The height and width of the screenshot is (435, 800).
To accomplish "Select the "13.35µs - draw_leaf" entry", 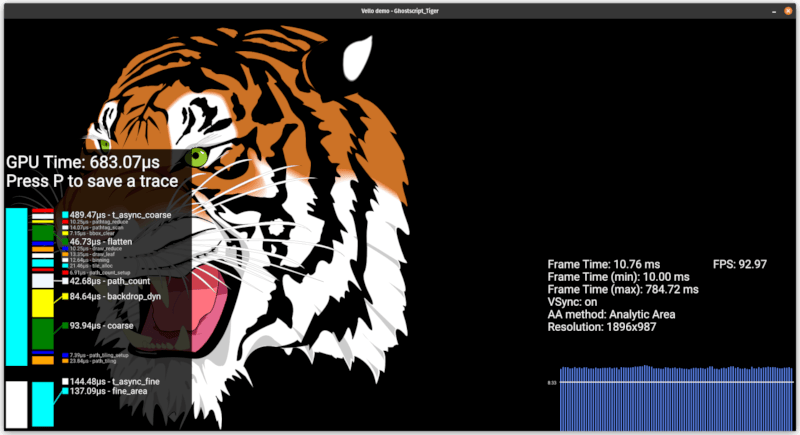I will [92, 254].
